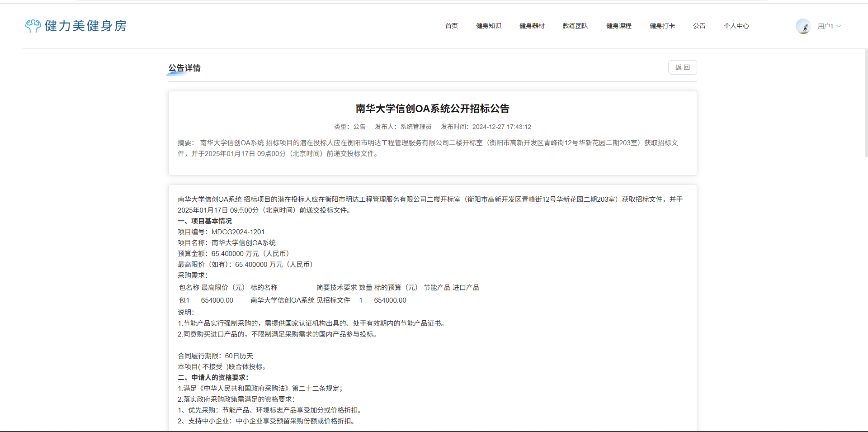
Task: Click the 见招标文件 table cell
Action: 333,300
